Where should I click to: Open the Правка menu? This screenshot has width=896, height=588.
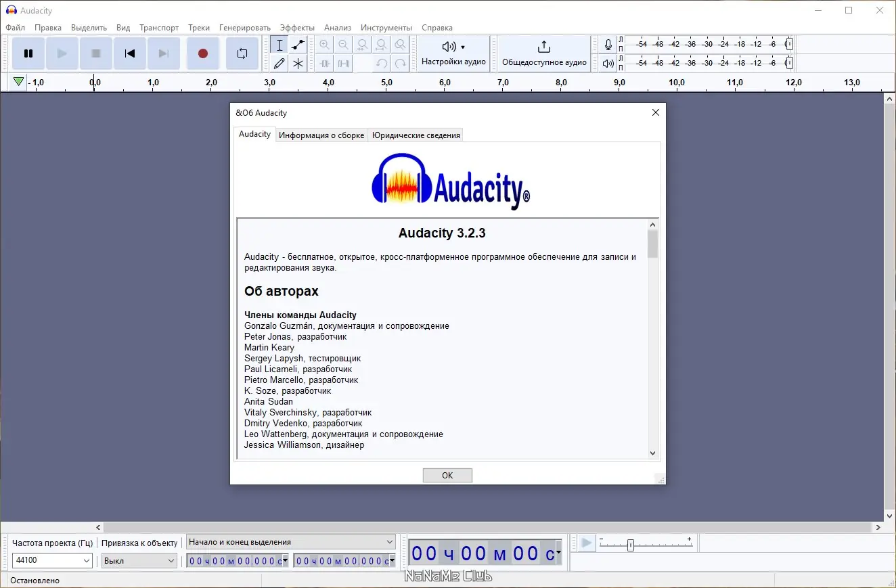click(48, 28)
